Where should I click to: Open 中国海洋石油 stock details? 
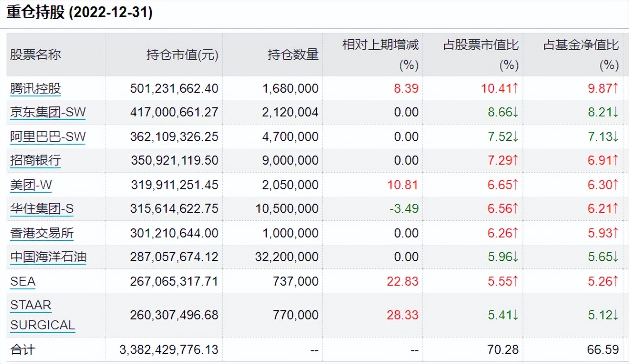[x=48, y=258]
